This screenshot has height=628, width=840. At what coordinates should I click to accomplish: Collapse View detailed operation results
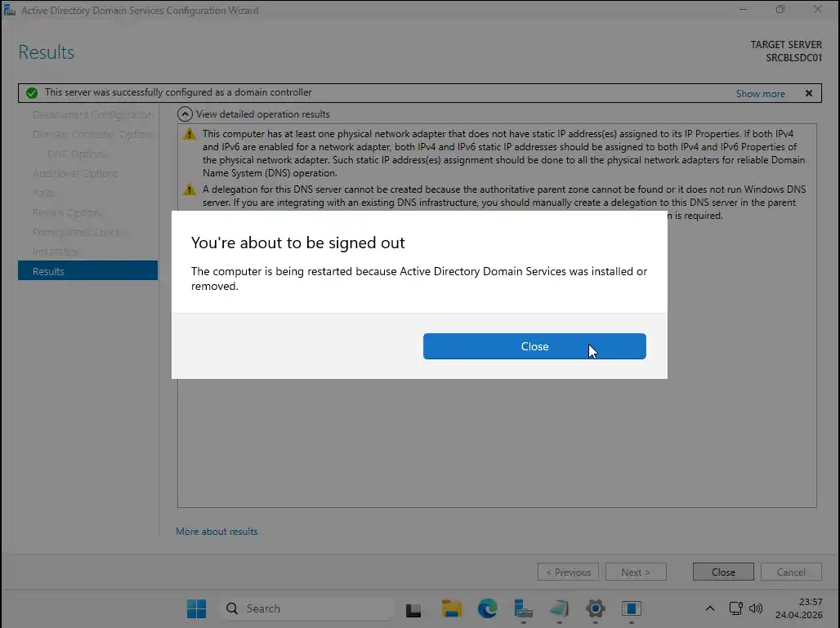coord(185,114)
